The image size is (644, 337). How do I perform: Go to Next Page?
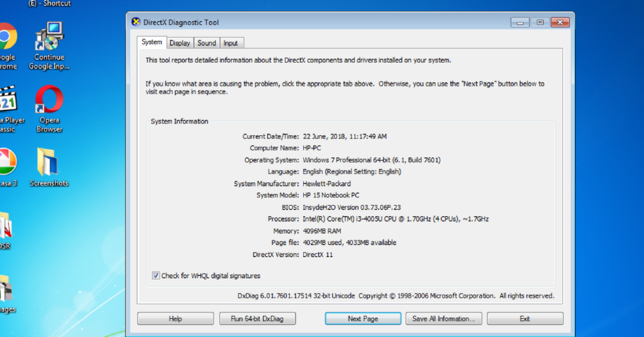(363, 319)
